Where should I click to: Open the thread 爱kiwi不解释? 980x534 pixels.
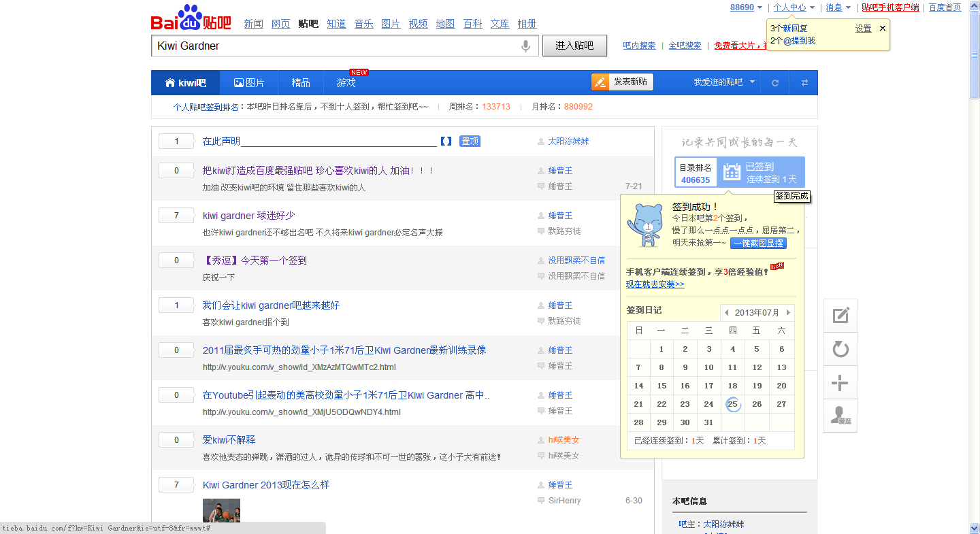pos(229,440)
